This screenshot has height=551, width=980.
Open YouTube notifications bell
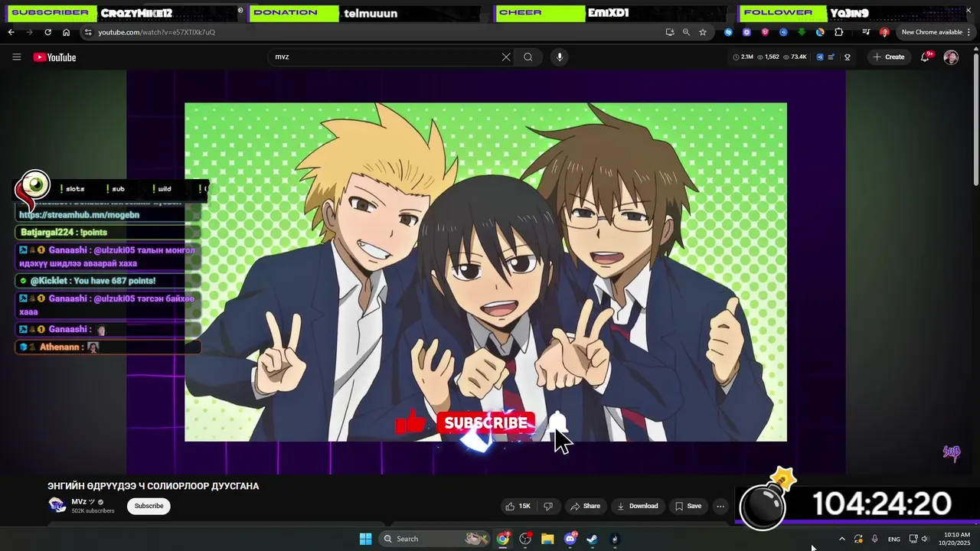(x=925, y=57)
